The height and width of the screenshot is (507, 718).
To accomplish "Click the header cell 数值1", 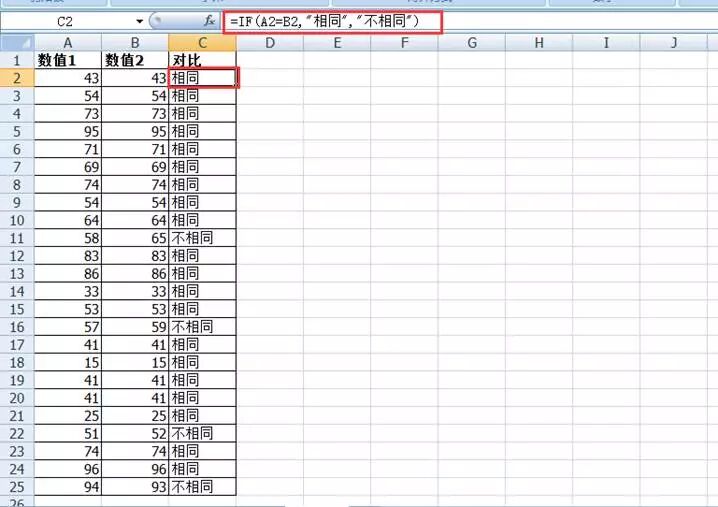I will coord(68,60).
